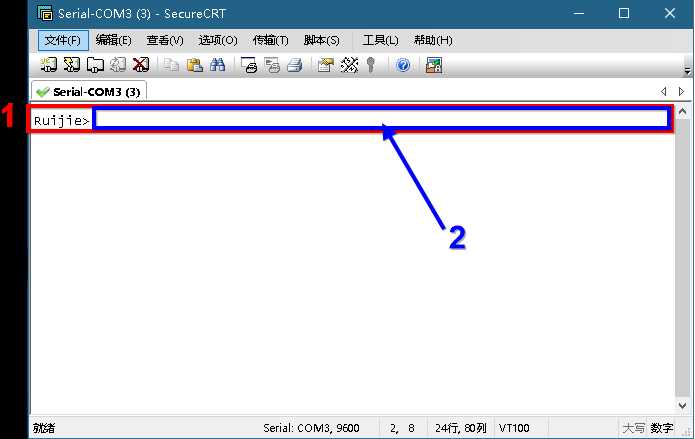This screenshot has height=439, width=695.
Task: Click scrollbar up arrow in terminal
Action: (682, 112)
